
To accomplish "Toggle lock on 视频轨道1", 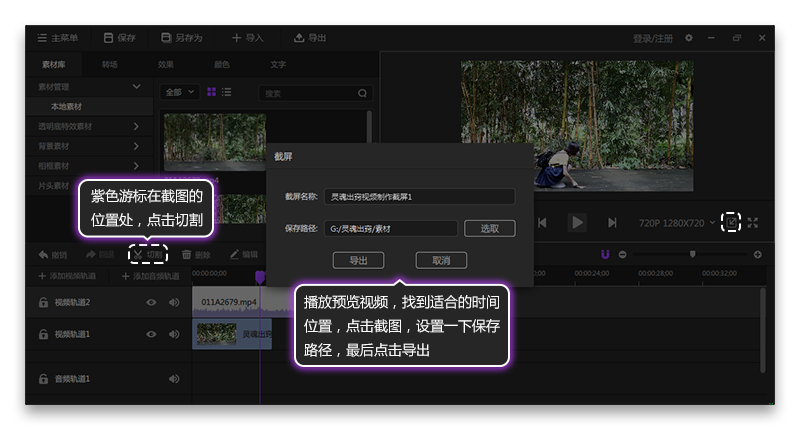I will tap(43, 334).
